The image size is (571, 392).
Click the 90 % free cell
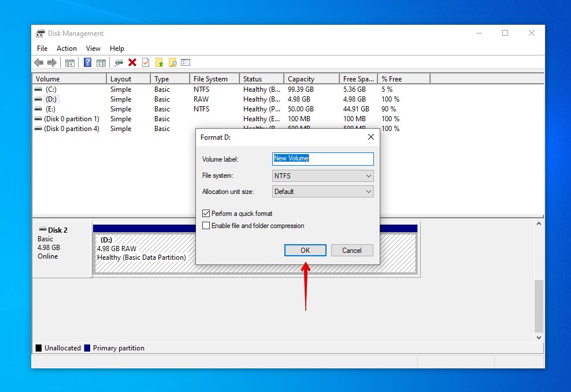[388, 109]
